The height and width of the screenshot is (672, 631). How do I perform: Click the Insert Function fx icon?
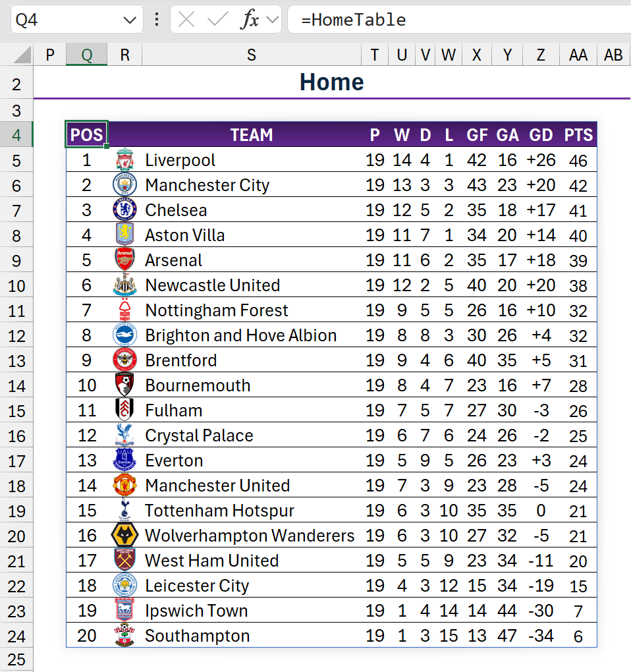250,20
